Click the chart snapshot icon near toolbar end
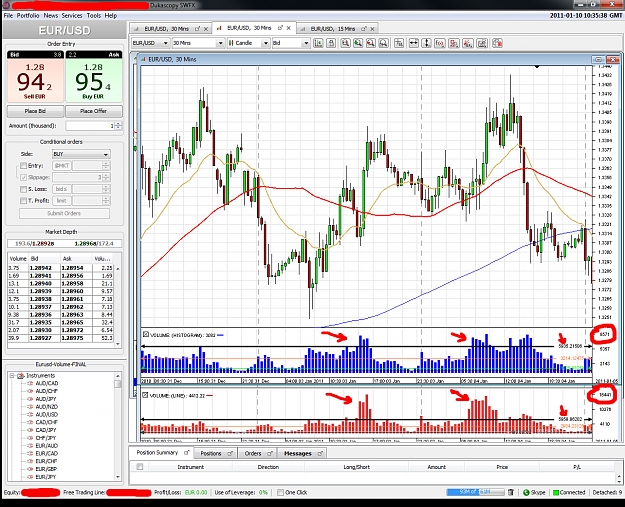 coord(482,43)
